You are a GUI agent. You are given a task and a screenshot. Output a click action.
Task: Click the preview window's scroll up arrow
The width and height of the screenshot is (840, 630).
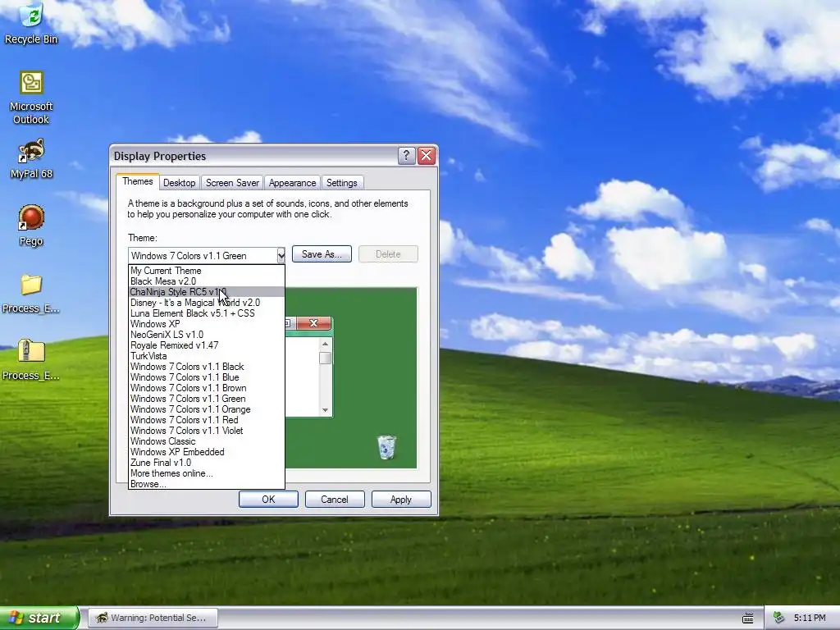325,344
